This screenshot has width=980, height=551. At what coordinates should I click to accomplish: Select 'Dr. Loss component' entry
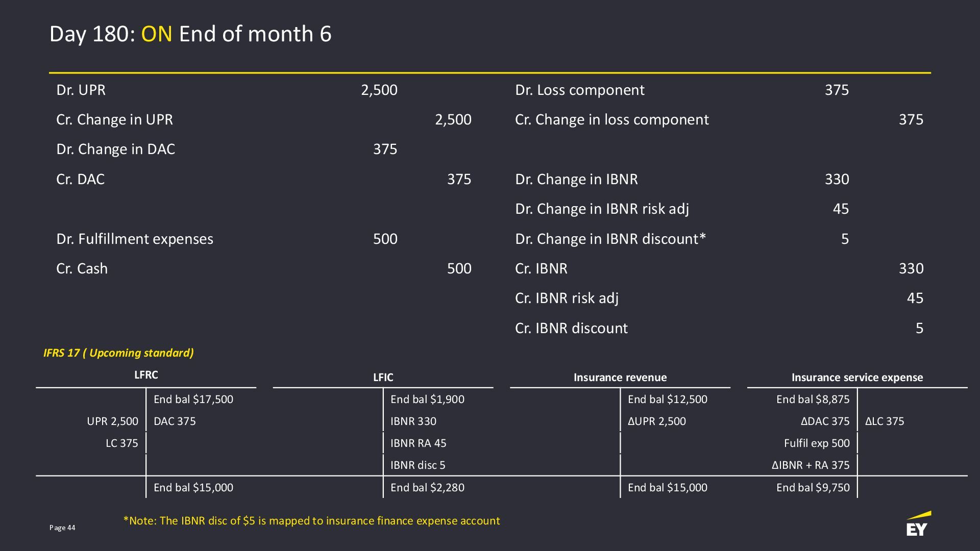tap(579, 90)
